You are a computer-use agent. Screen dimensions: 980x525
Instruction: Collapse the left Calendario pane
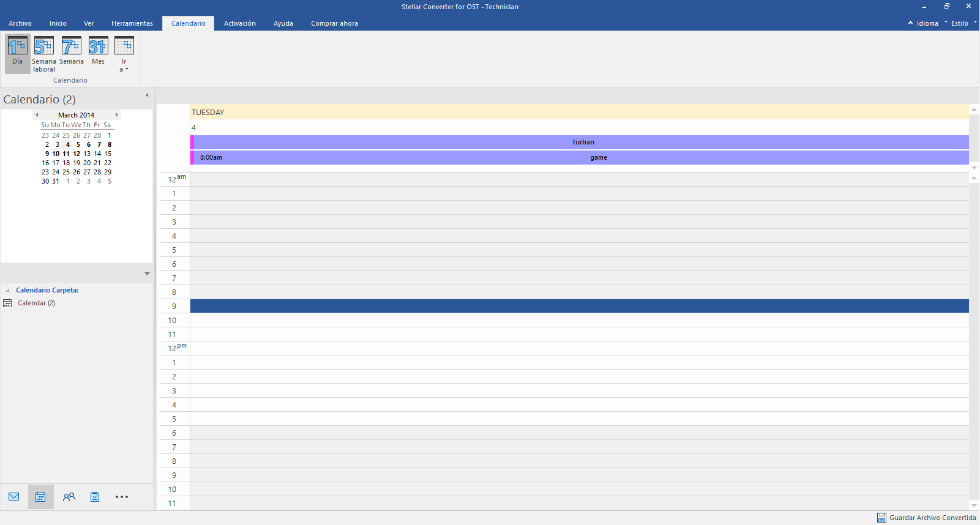click(147, 95)
